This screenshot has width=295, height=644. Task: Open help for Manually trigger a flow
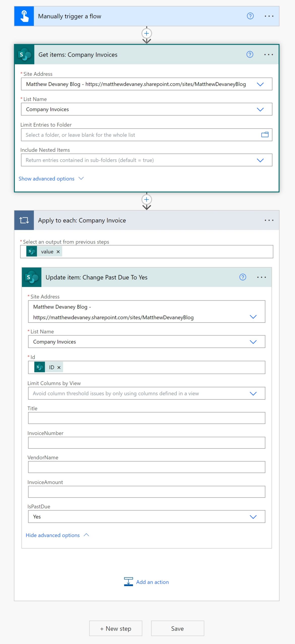pos(250,16)
